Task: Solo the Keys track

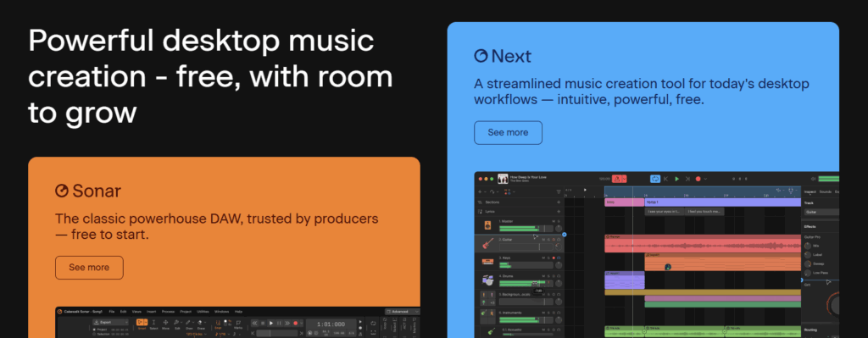Action: (x=548, y=258)
